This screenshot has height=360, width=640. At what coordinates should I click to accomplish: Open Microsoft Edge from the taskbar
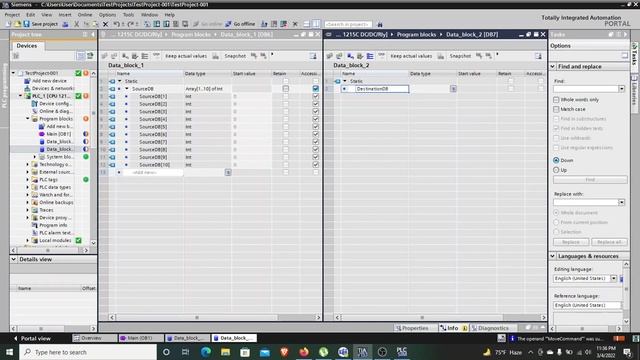click(206, 352)
